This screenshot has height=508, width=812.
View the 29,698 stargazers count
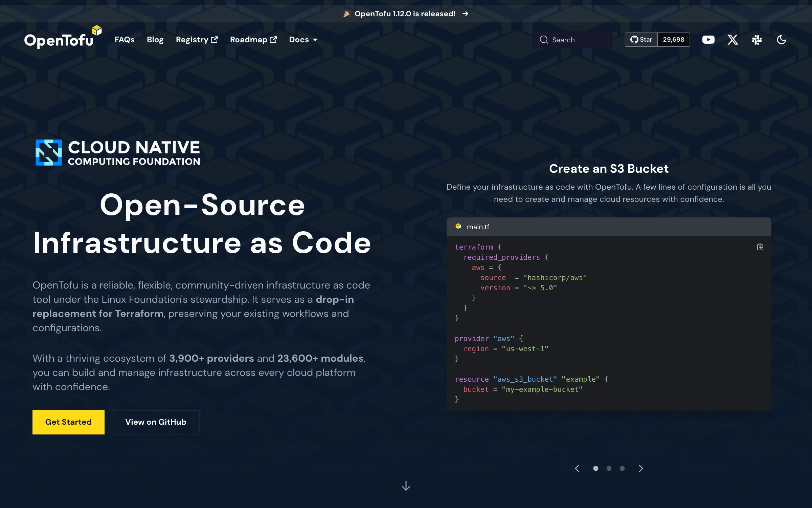click(674, 40)
